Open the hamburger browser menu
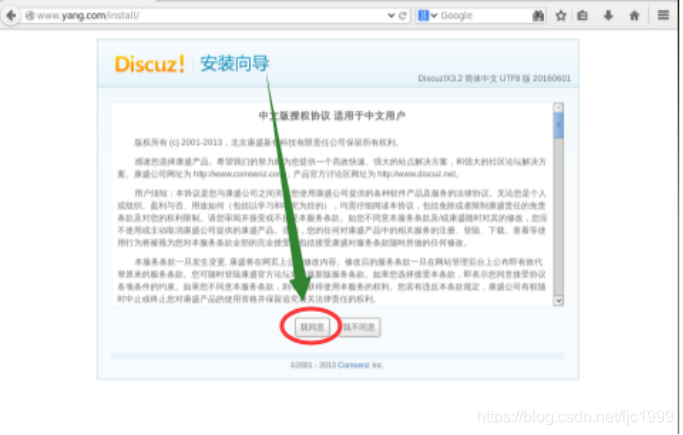This screenshot has height=435, width=683. pos(663,16)
